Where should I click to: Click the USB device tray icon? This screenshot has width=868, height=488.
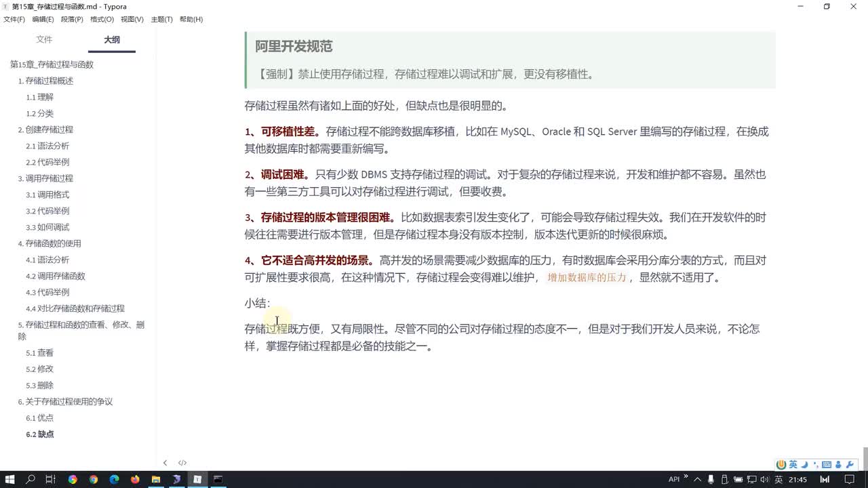724,479
